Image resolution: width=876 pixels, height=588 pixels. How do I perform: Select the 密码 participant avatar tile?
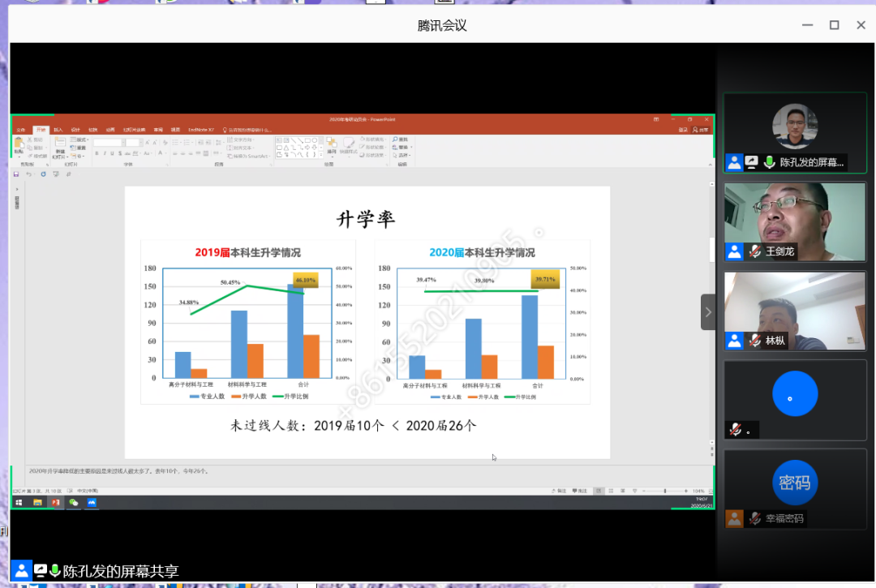[795, 483]
